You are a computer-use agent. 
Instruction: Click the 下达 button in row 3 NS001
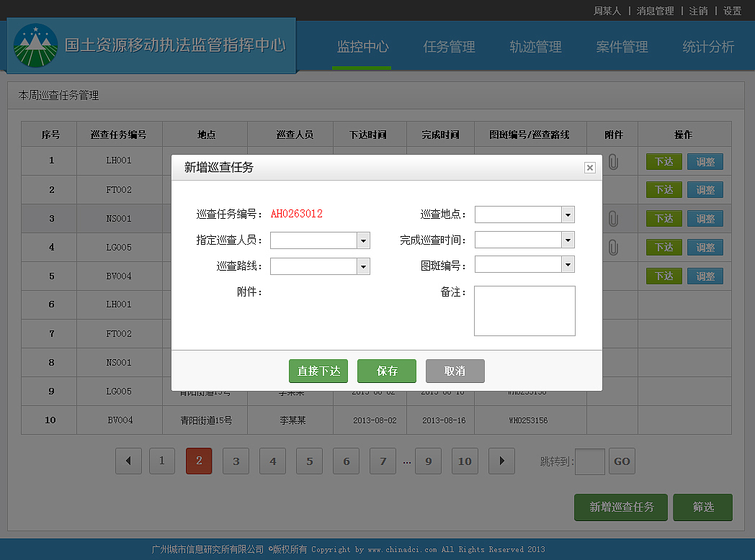click(664, 218)
